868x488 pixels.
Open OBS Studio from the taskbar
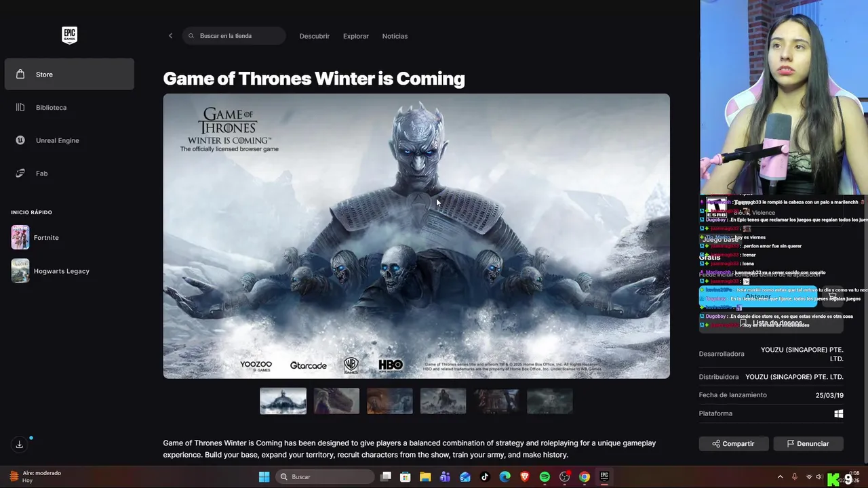564,477
